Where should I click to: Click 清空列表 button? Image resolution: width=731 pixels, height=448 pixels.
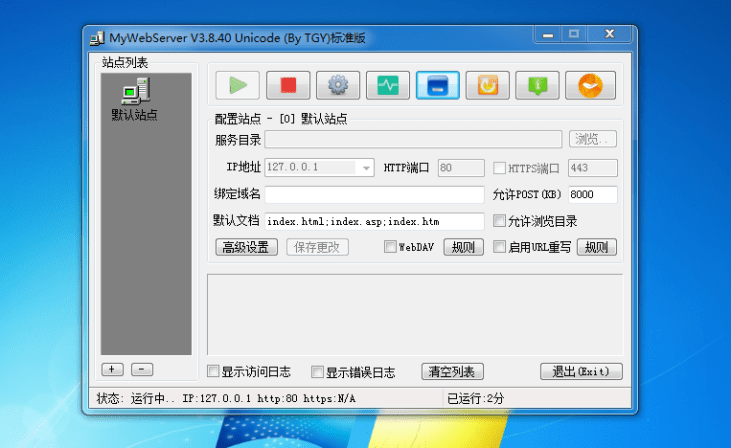pyautogui.click(x=452, y=372)
